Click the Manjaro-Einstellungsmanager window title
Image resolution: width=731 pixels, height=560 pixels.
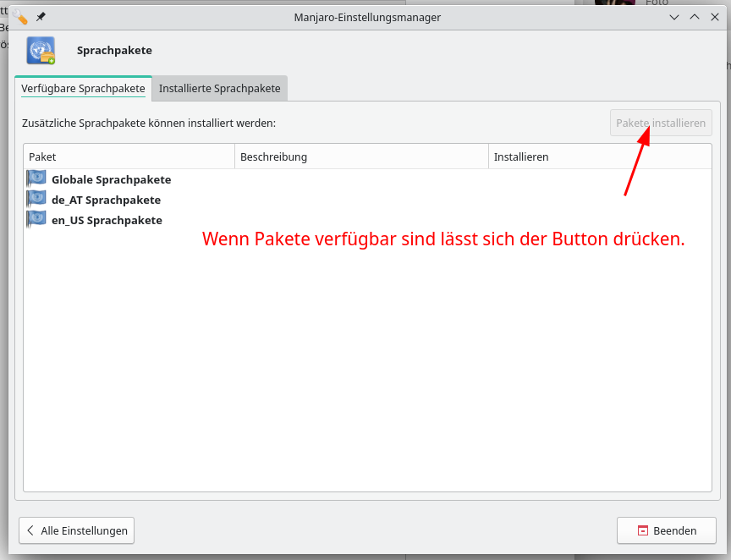[x=367, y=17]
